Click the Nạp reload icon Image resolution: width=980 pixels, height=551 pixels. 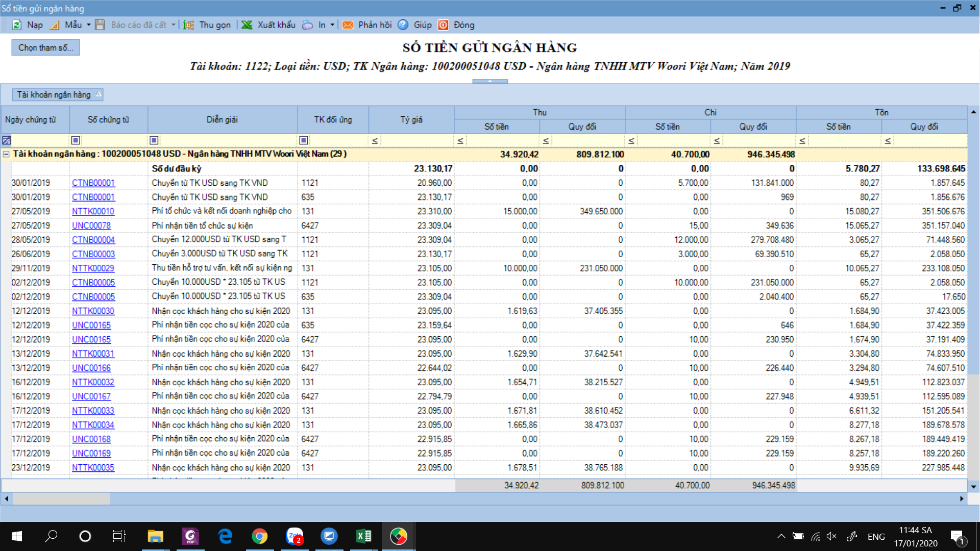point(17,25)
